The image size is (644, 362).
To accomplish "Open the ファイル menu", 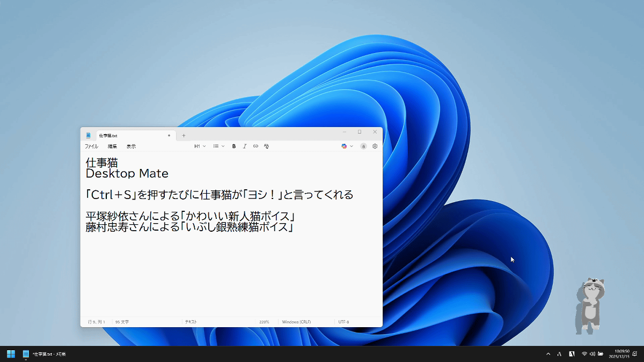I will [x=91, y=146].
